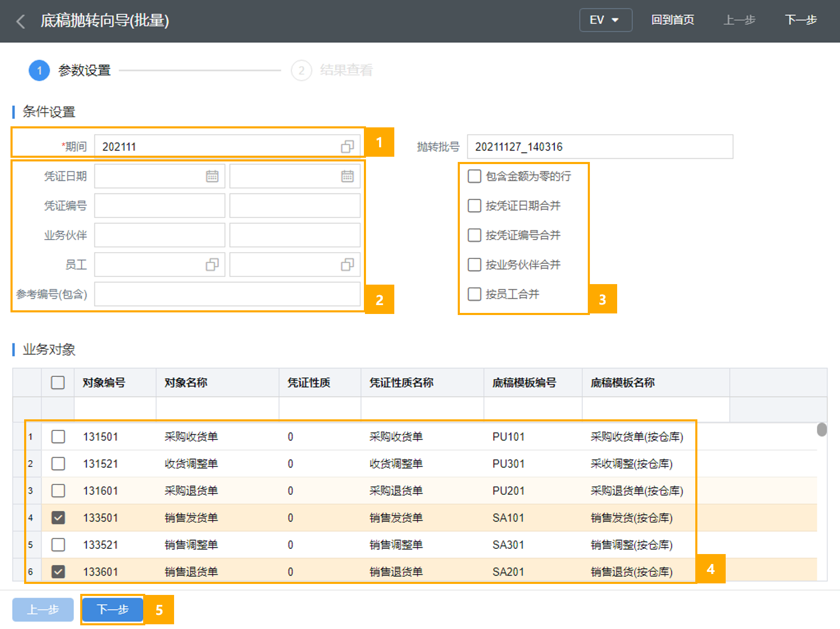Open the EV dropdown
The height and width of the screenshot is (629, 840).
tap(606, 20)
